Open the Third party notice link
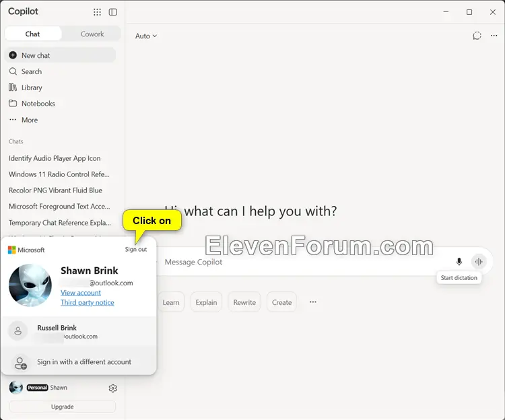This screenshot has width=505, height=420. [88, 302]
